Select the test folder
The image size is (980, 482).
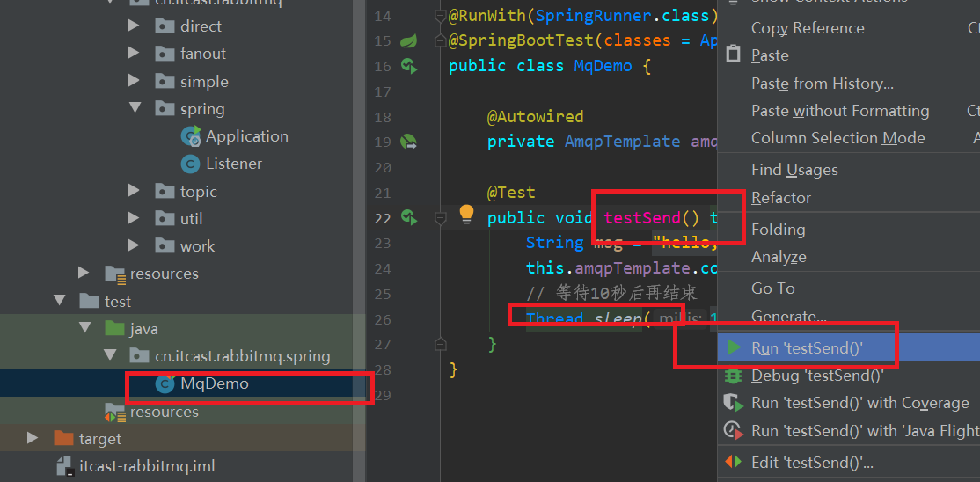[118, 302]
